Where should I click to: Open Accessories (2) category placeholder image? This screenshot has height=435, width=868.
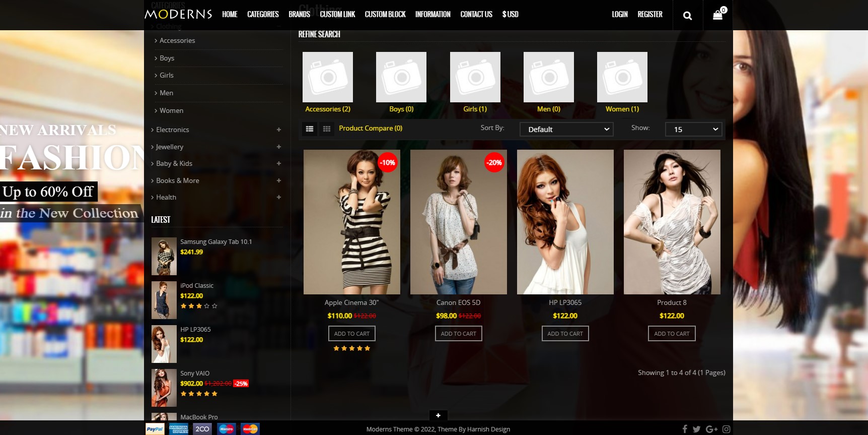[328, 77]
